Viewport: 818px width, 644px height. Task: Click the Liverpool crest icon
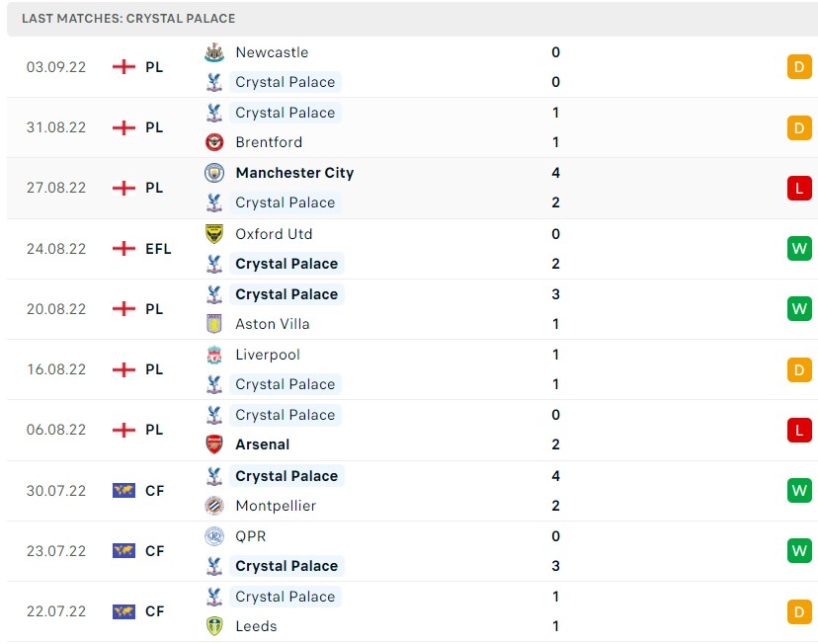pyautogui.click(x=214, y=354)
